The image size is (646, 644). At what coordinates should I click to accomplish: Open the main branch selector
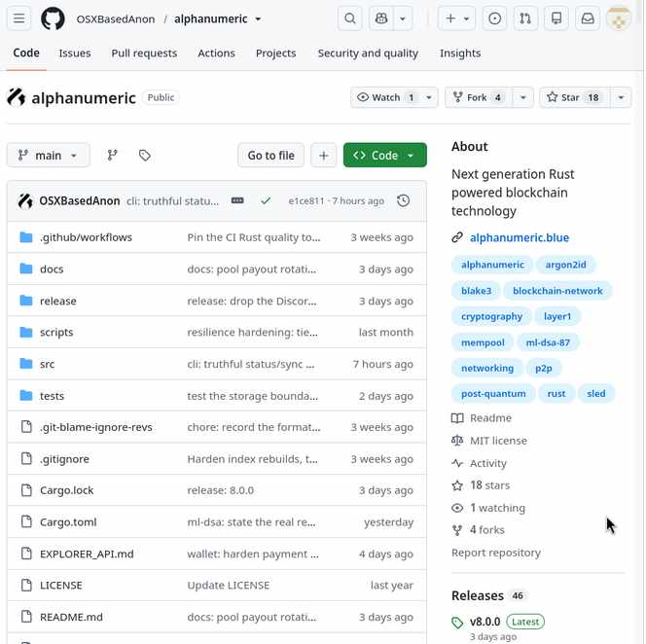point(49,156)
